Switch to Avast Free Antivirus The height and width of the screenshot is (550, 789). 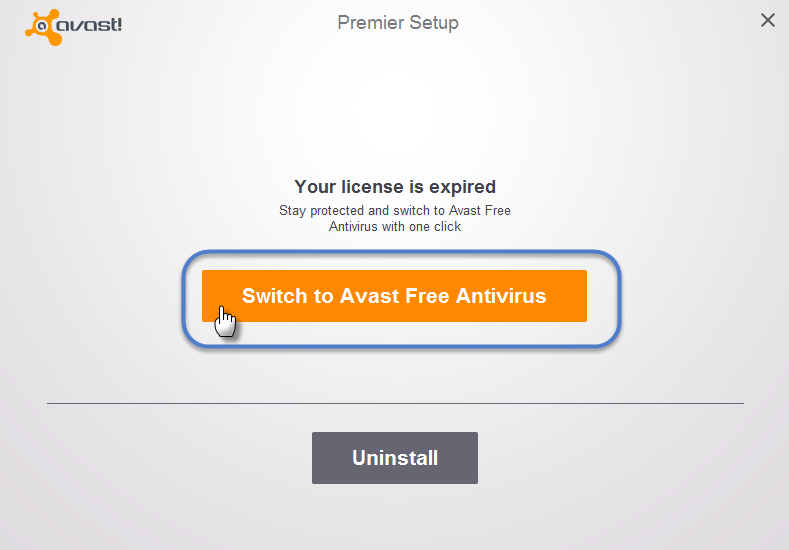point(394,296)
